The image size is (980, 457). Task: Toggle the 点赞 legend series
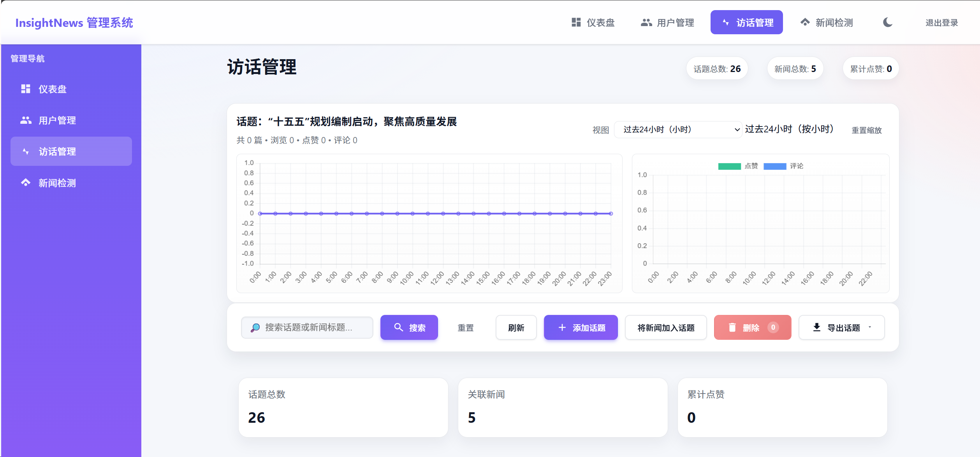[738, 166]
